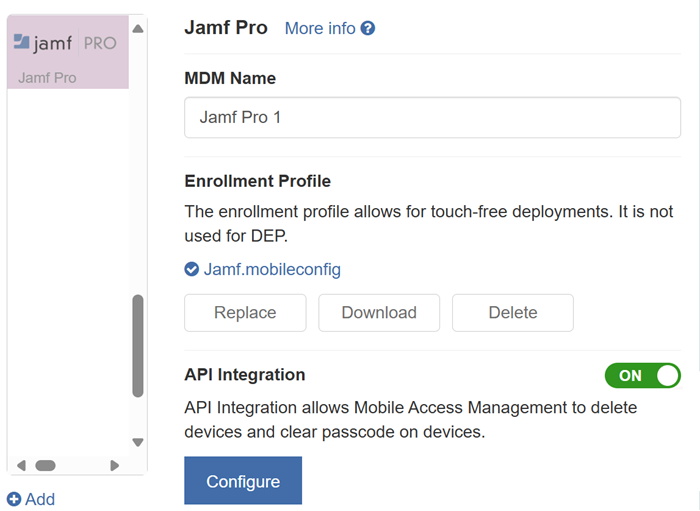The width and height of the screenshot is (700, 511).
Task: Click the sidebar scroll down arrow
Action: [x=138, y=442]
